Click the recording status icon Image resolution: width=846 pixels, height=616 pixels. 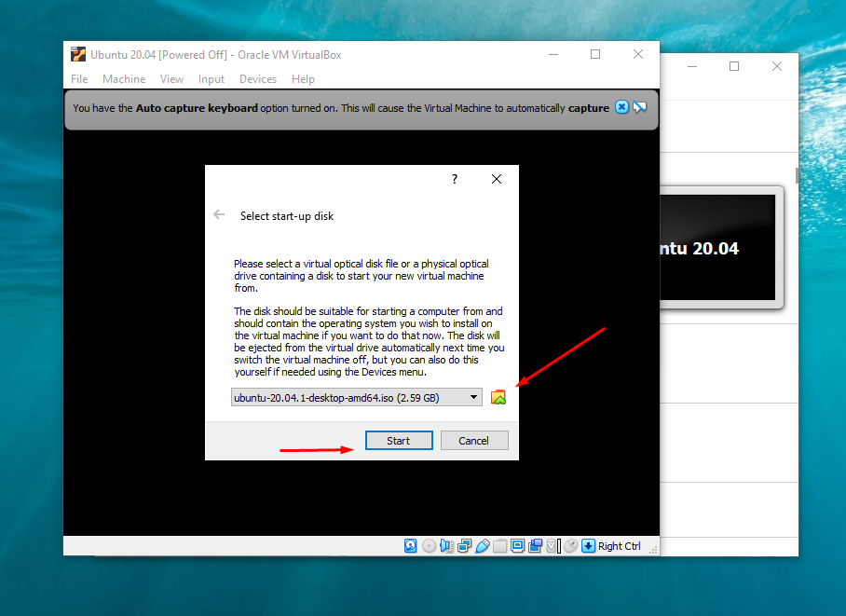[x=536, y=545]
